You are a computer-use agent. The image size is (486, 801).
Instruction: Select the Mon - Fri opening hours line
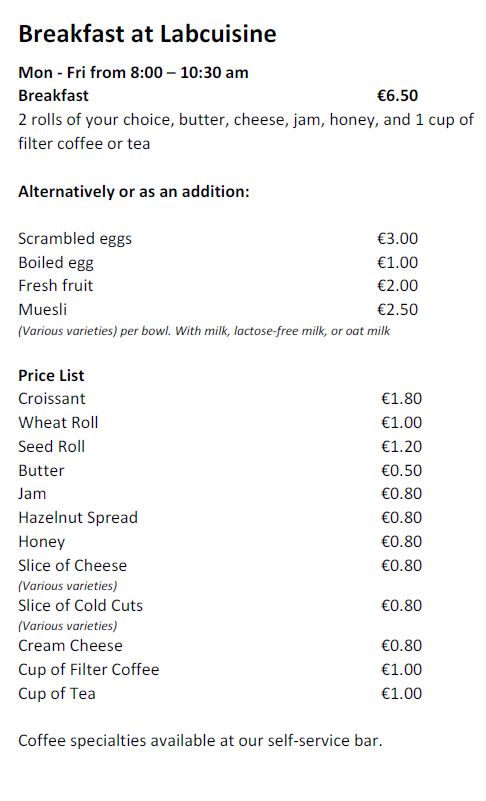point(133,72)
